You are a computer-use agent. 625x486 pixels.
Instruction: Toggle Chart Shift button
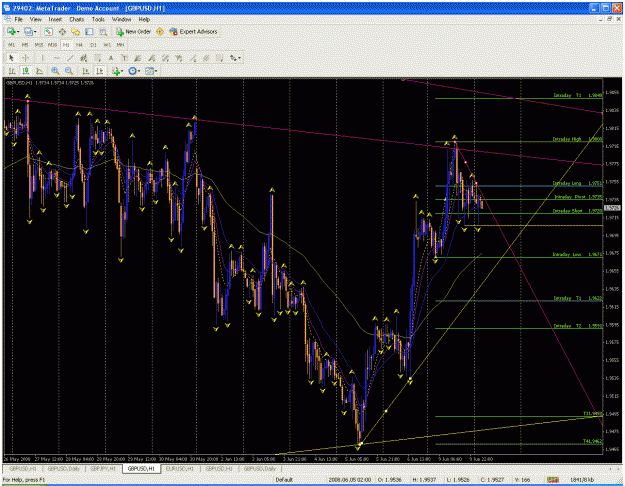99,71
